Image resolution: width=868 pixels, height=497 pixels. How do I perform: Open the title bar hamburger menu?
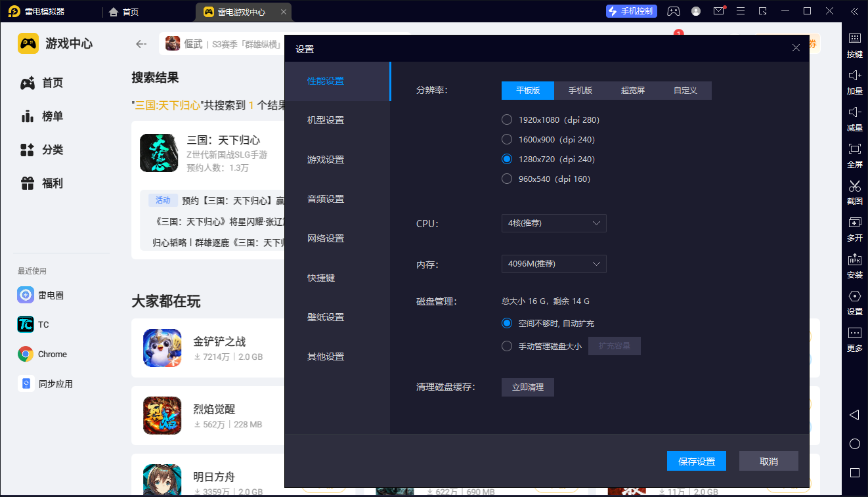(x=741, y=11)
